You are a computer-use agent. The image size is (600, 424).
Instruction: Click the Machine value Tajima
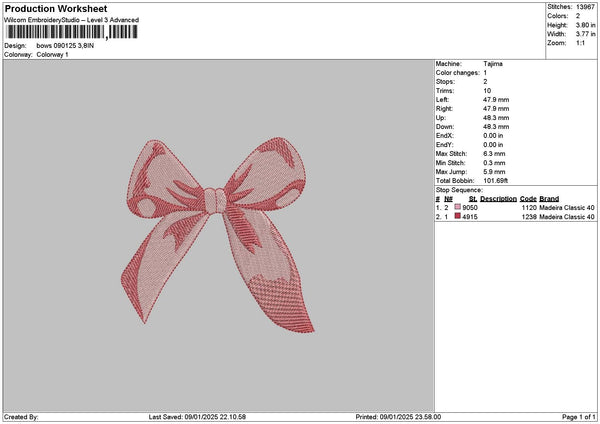(x=493, y=63)
